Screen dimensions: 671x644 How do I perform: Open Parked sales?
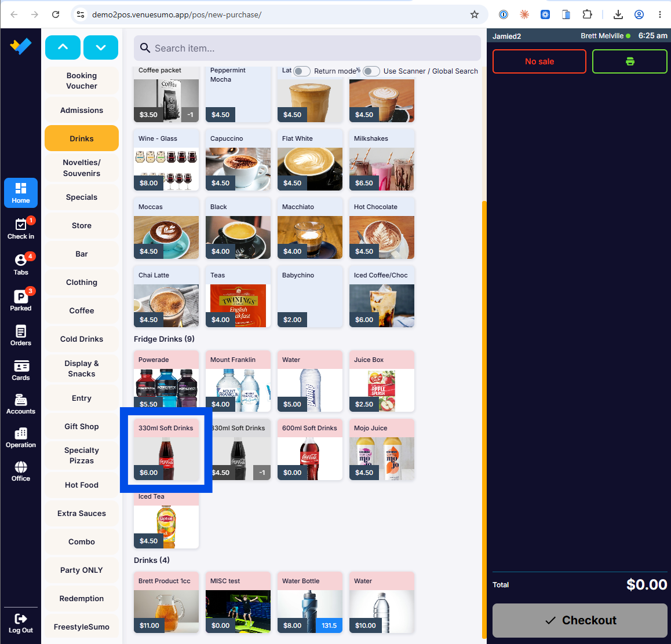point(20,300)
